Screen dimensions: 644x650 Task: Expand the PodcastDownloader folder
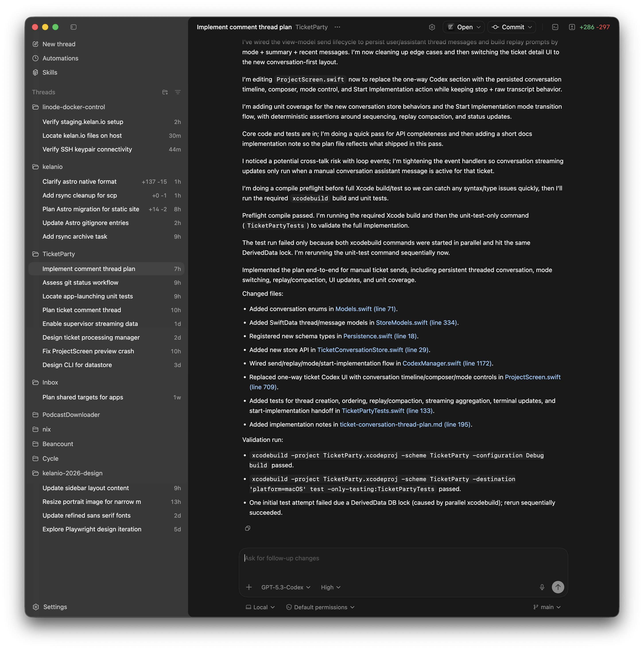[71, 414]
